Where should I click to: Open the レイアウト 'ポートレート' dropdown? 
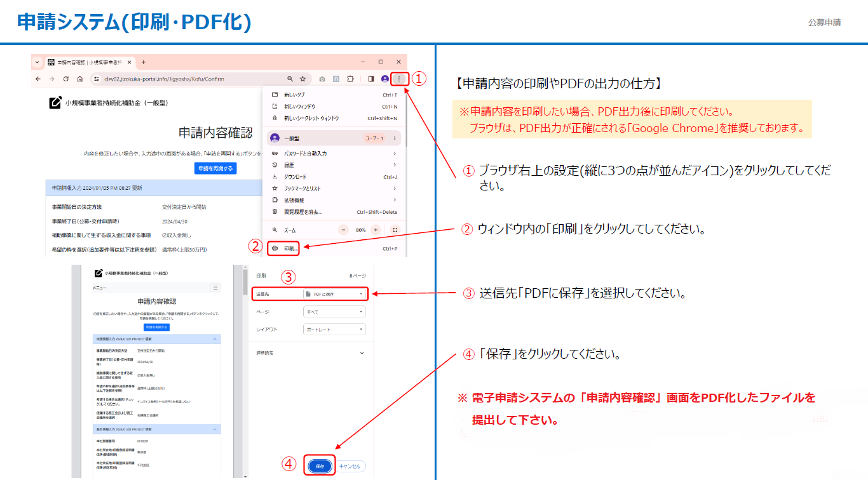[334, 330]
